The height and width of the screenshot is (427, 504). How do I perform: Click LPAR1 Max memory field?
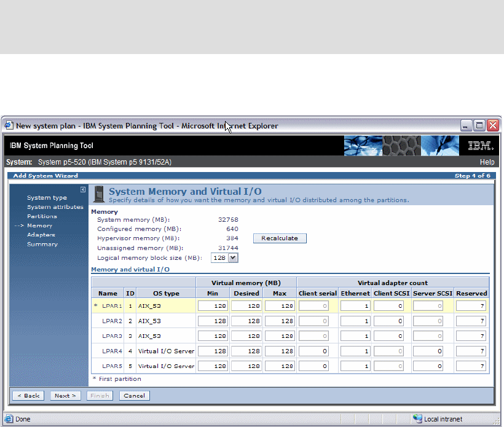tap(280, 306)
